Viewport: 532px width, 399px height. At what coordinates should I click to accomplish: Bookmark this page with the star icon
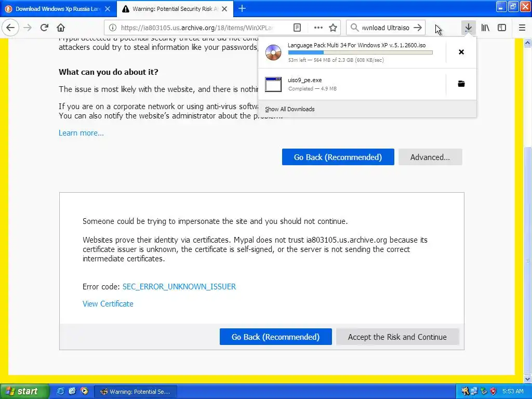(333, 28)
